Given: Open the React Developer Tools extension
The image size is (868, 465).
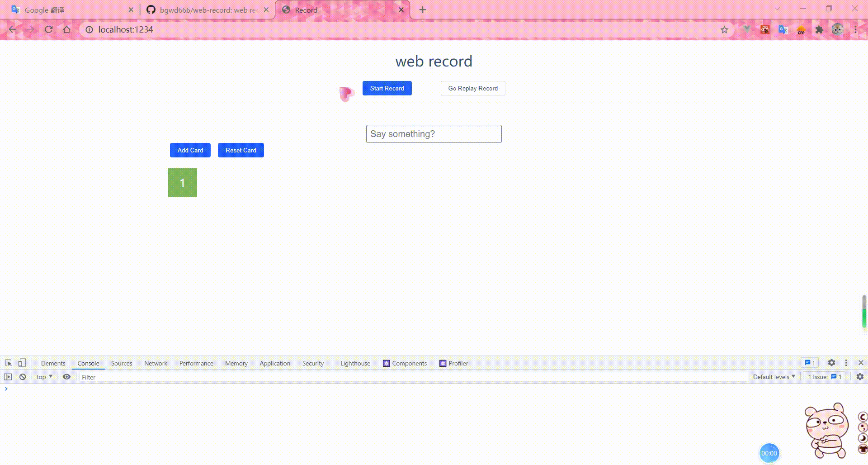Looking at the screenshot, I should (764, 29).
